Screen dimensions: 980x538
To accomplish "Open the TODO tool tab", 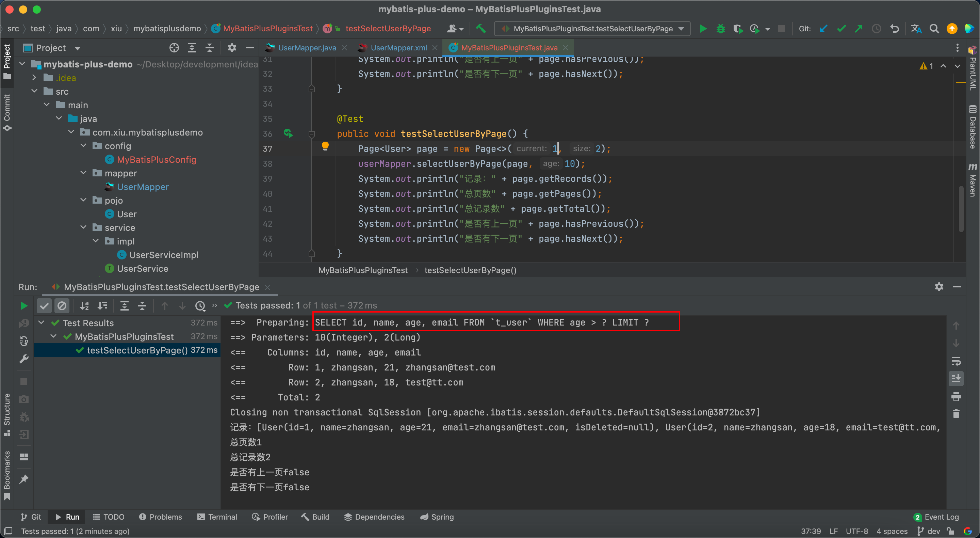I will coord(109,517).
